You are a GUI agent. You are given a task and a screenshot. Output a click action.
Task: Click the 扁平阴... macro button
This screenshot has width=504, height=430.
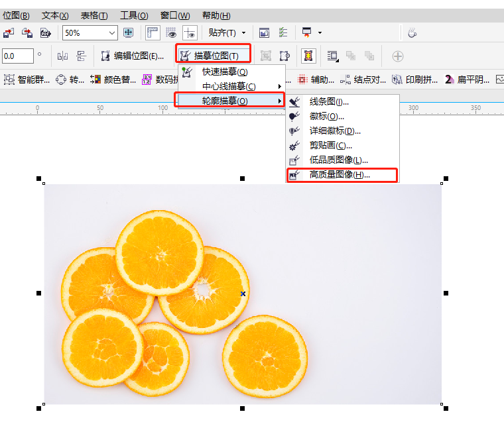click(x=467, y=80)
